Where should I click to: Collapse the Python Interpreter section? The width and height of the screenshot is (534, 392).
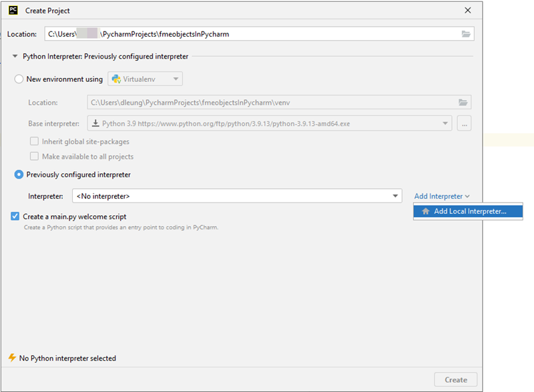tap(15, 56)
